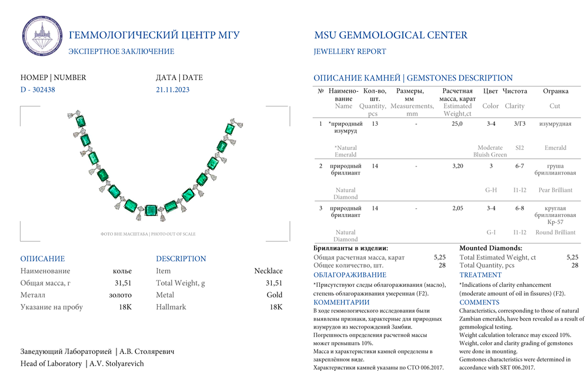
Task: Click the GEMSTONES DESCRIPTION section heading
Action: click(x=413, y=78)
